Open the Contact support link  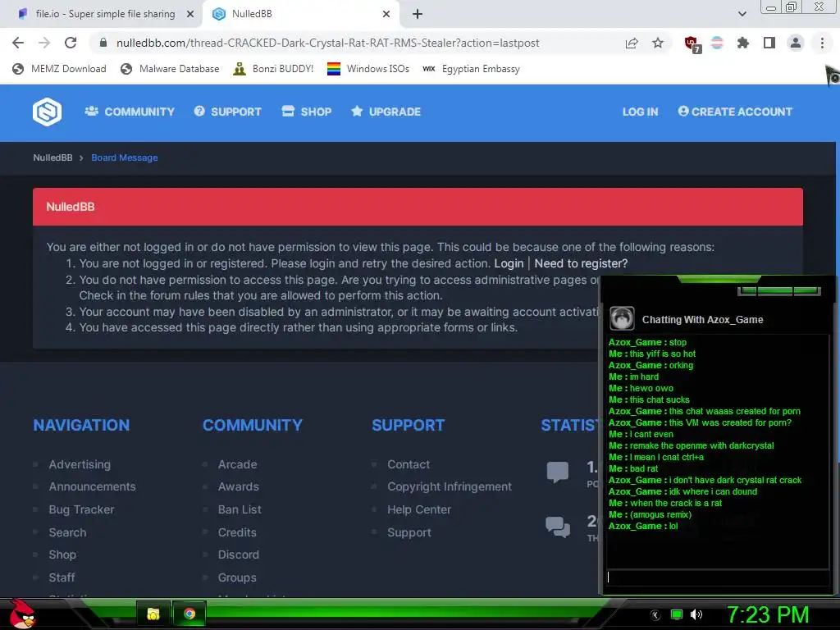(x=409, y=464)
